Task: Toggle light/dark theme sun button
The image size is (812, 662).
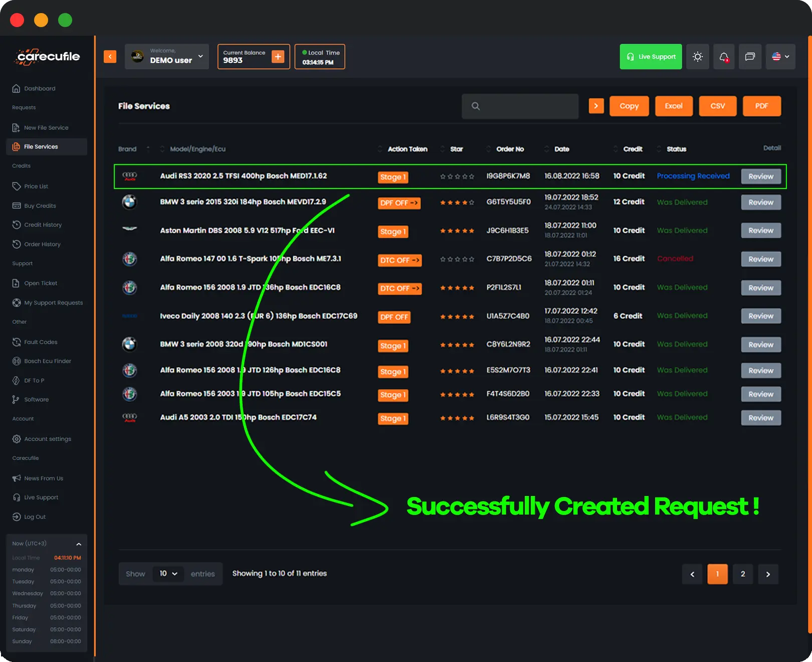Action: (x=697, y=57)
